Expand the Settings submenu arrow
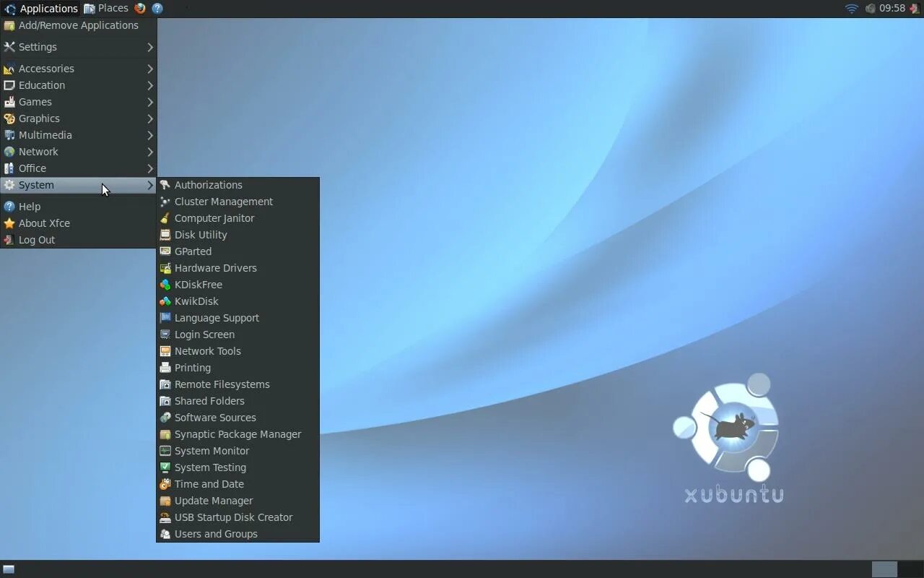Image resolution: width=924 pixels, height=578 pixels. (x=150, y=47)
